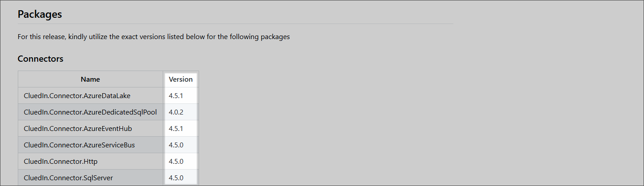Click version 4.5.1 in the AzureDataLake row
This screenshot has width=644, height=186.
(x=176, y=95)
